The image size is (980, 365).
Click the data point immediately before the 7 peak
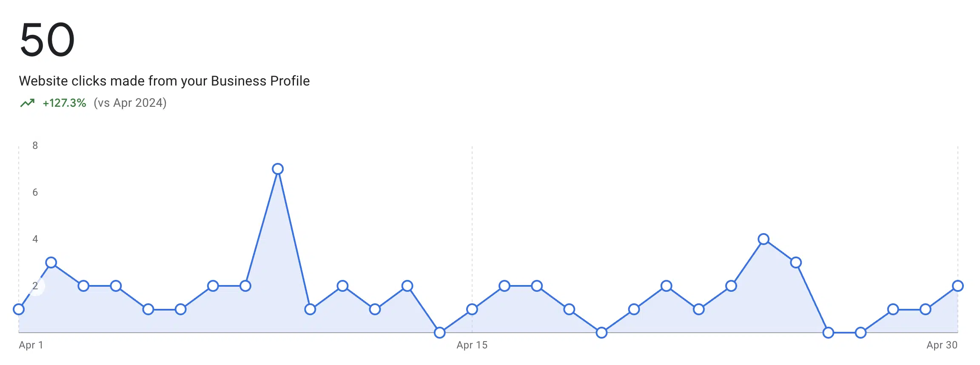pyautogui.click(x=245, y=286)
